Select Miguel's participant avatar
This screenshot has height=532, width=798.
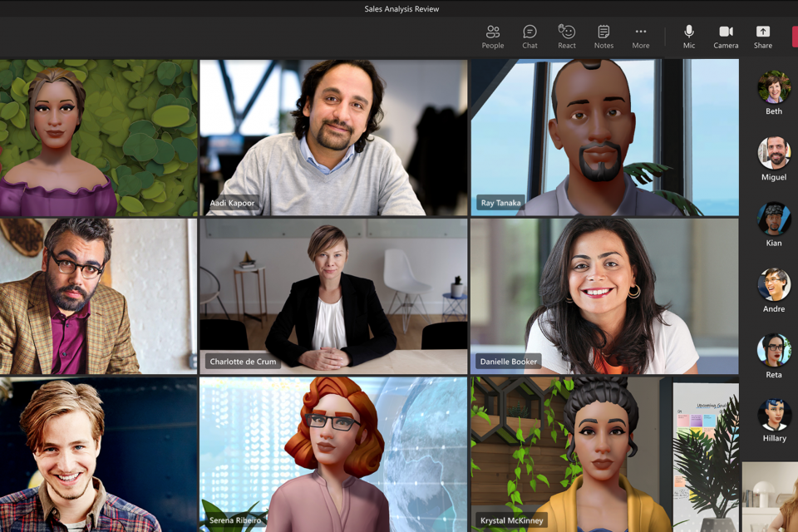pos(774,153)
